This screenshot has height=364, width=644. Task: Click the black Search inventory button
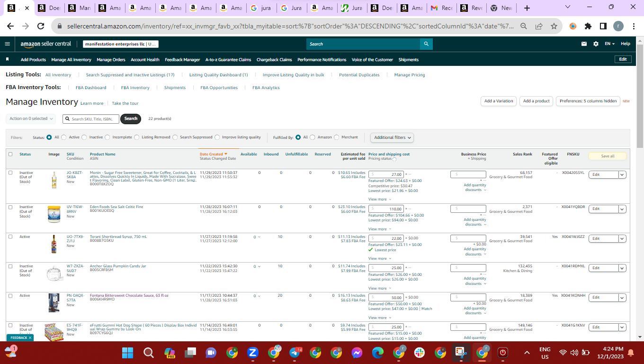click(x=131, y=118)
